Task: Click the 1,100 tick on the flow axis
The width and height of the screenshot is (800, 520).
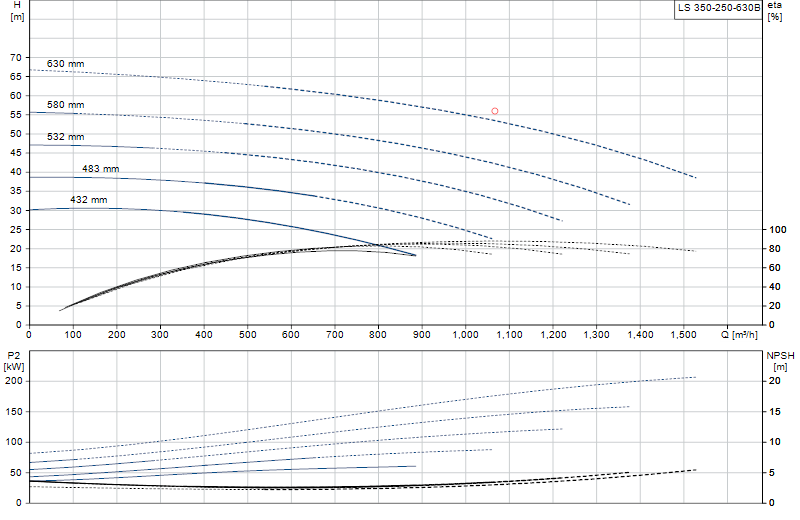Action: (x=509, y=335)
